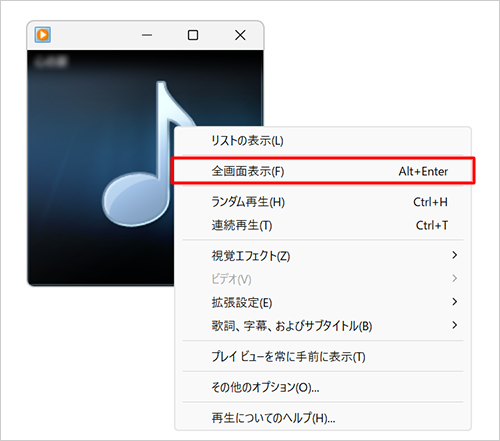Expand the 視覚エフェクト(Z) chevron arrow
500x441 pixels.
coord(454,255)
